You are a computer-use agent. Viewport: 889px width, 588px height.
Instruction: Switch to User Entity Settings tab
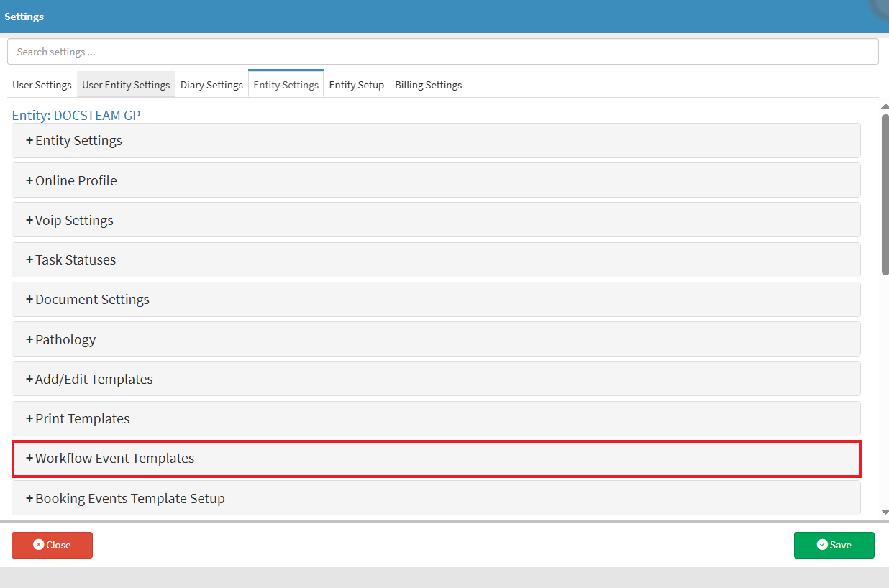(126, 85)
